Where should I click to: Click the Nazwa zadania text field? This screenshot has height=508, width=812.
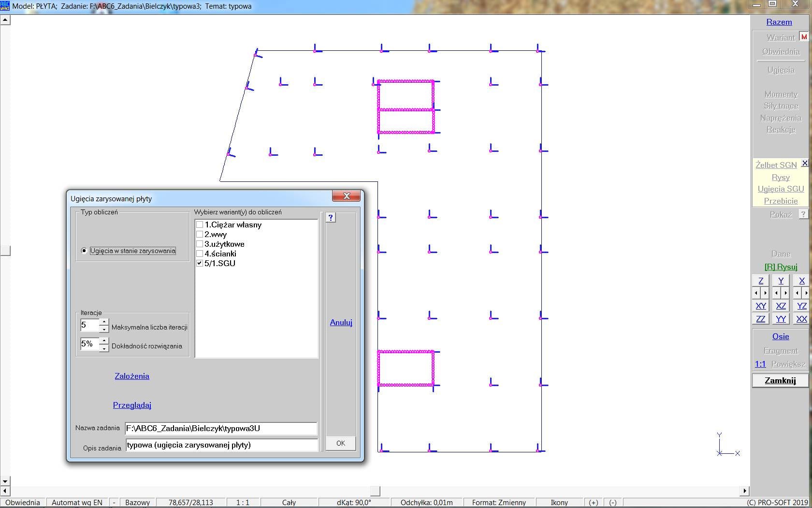point(220,428)
